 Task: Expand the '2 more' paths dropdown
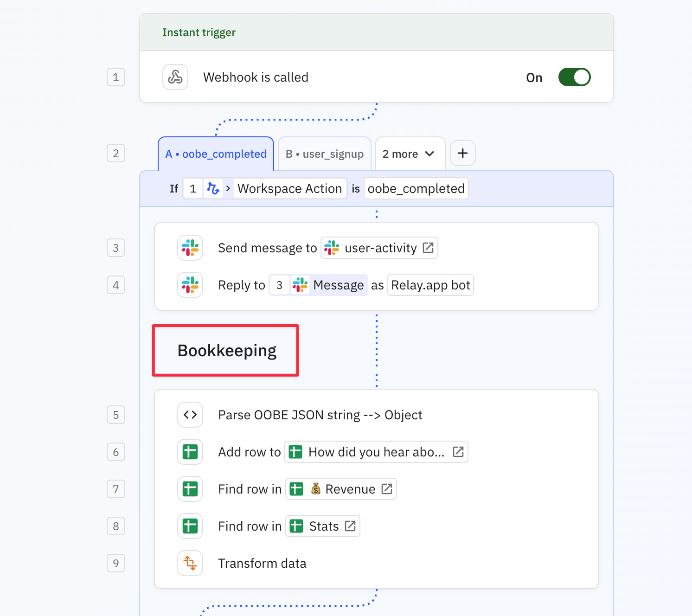coord(410,154)
